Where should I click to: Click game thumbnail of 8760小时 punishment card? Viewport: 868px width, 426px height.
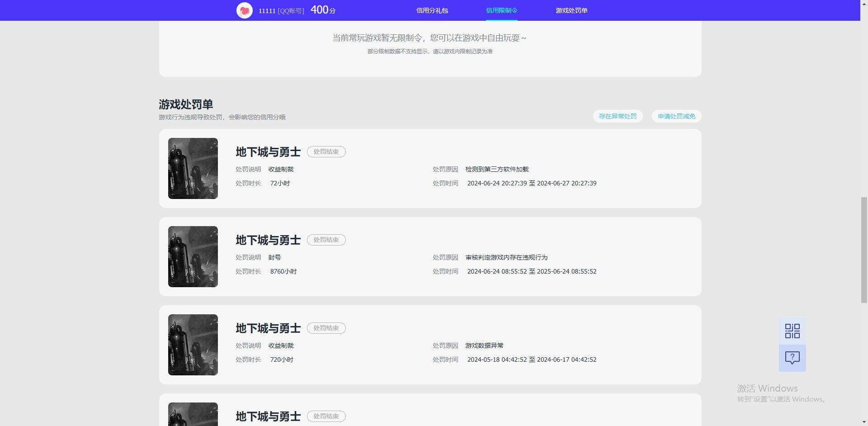point(193,256)
